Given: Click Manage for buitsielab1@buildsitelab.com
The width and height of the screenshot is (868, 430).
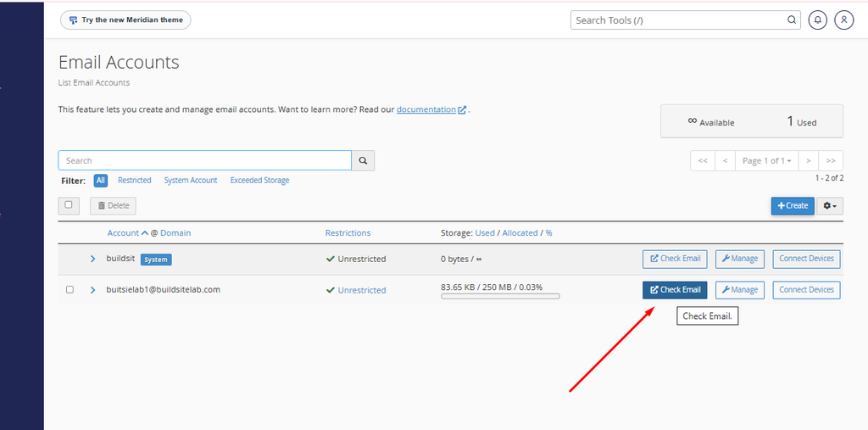Looking at the screenshot, I should 740,290.
